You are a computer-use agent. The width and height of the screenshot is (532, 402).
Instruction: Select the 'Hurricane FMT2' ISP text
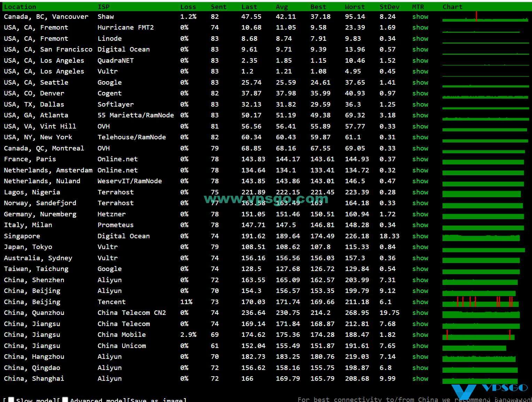[126, 28]
